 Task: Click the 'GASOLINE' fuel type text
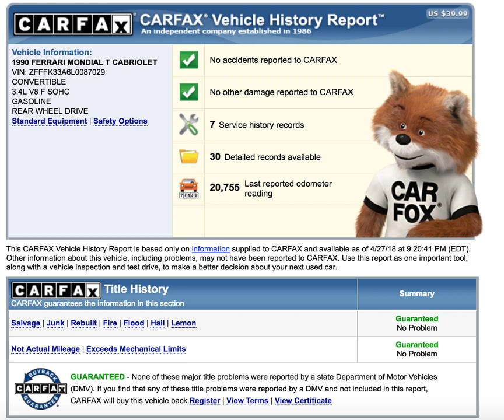32,101
